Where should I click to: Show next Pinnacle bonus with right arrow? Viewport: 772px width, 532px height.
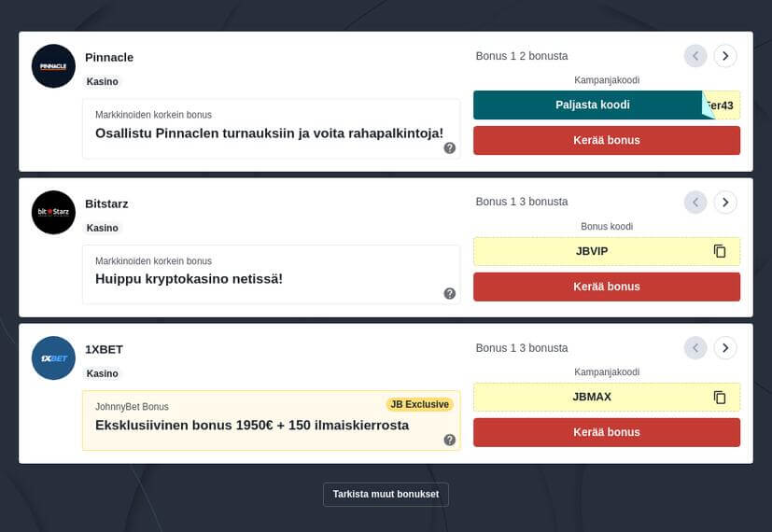coord(725,56)
